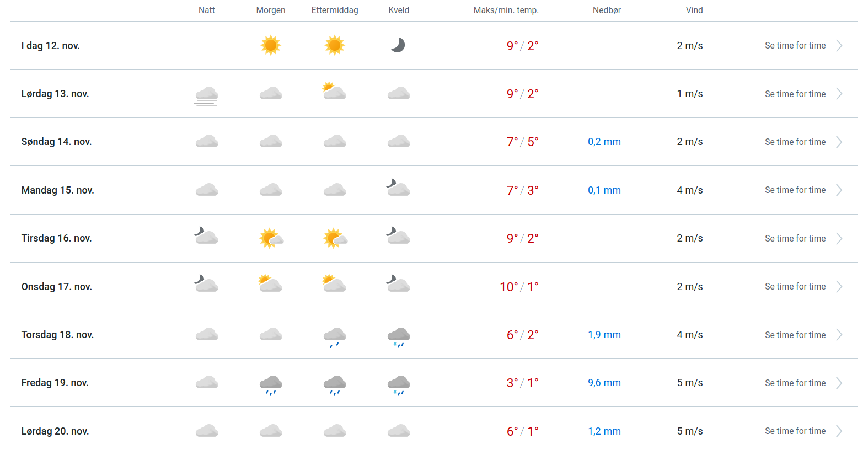Screen dimensions: 868x455
Task: Click the 9,6 mm precipitation value
Action: point(604,383)
